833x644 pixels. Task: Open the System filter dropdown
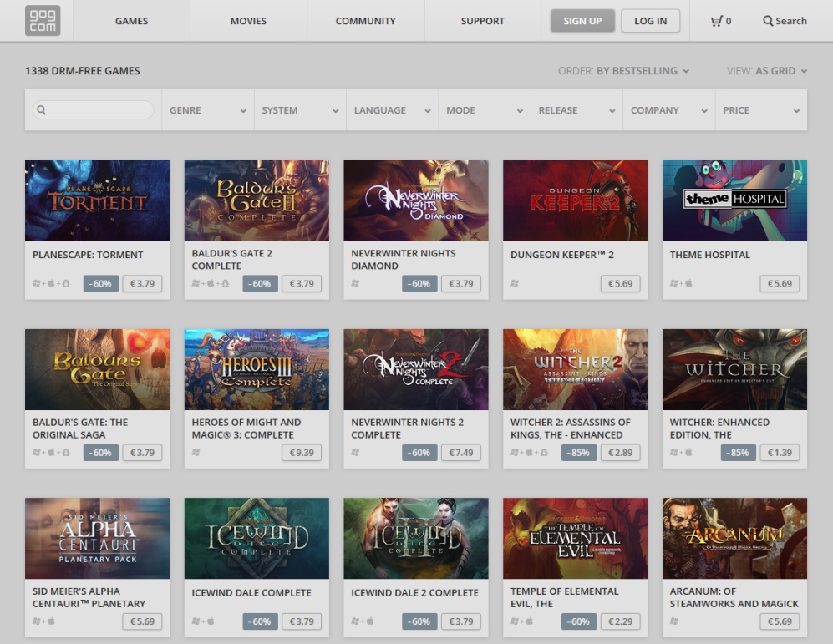[x=300, y=110]
